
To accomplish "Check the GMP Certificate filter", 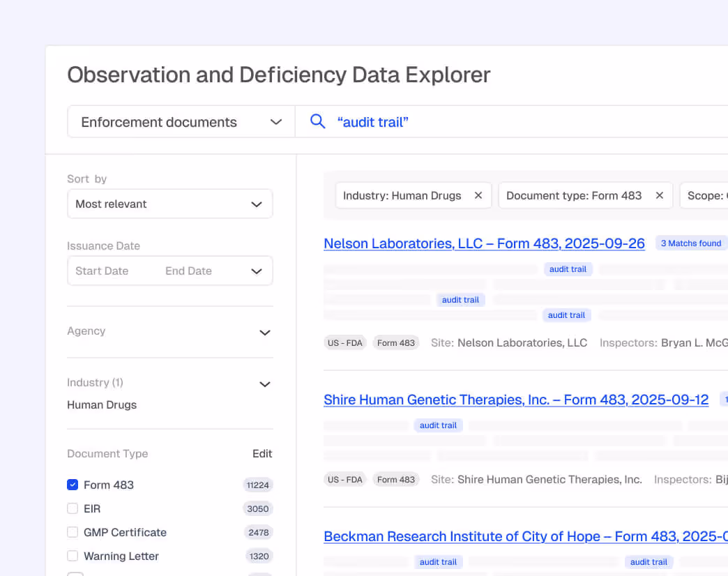I will pyautogui.click(x=73, y=532).
